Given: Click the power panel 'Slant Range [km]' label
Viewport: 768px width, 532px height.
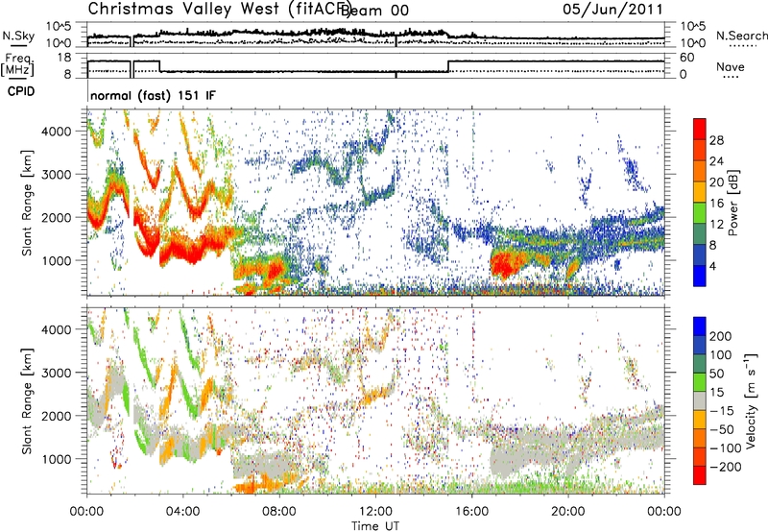Looking at the screenshot, I should coord(27,203).
